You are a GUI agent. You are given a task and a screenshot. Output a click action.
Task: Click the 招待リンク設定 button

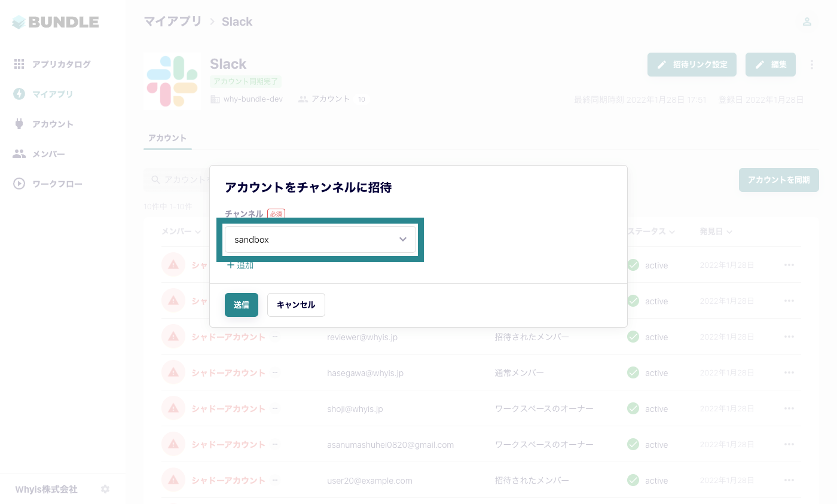tap(692, 65)
